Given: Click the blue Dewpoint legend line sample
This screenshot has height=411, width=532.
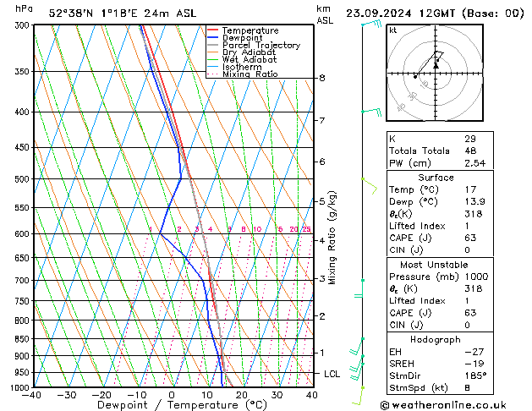Looking at the screenshot, I should coord(212,37).
